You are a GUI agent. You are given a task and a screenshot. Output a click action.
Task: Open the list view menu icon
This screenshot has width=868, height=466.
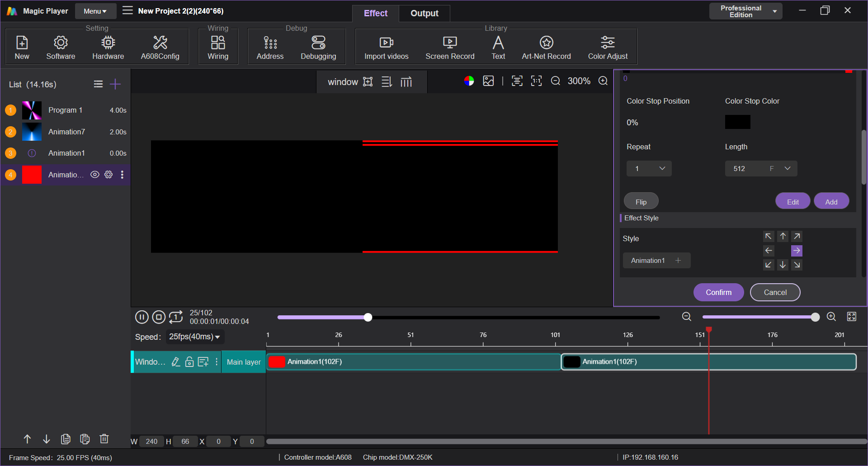point(98,84)
